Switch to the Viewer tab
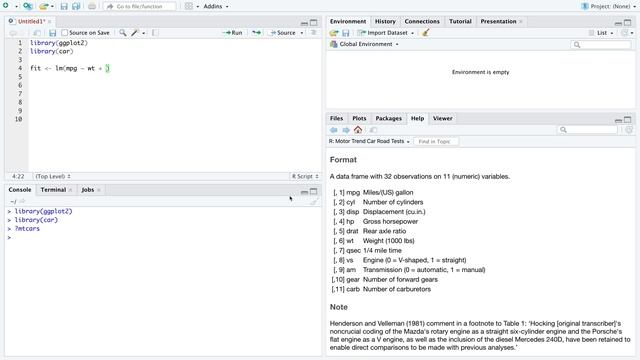 [442, 118]
